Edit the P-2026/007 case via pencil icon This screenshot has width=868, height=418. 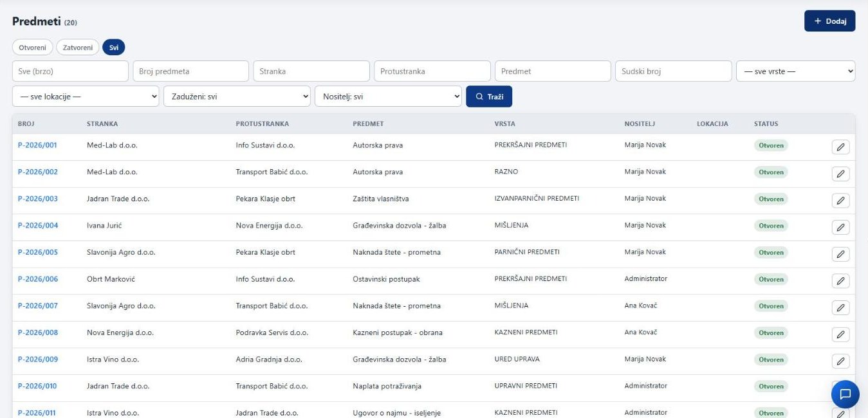(x=840, y=307)
